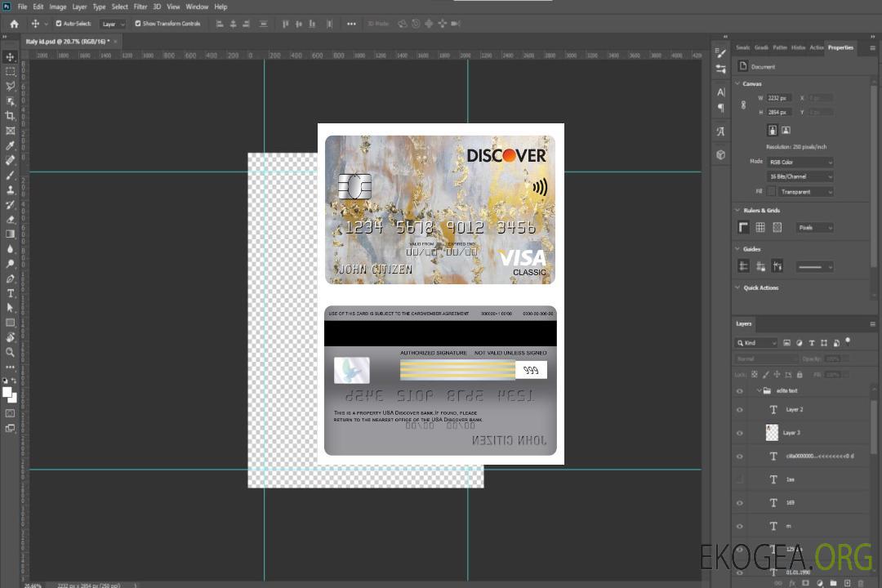Open the Image menu
Screen dimensions: 882x588
tap(57, 7)
